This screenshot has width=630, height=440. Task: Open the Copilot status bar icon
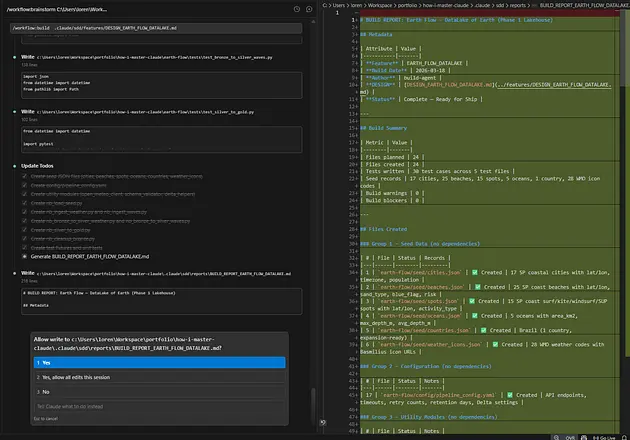[584, 438]
